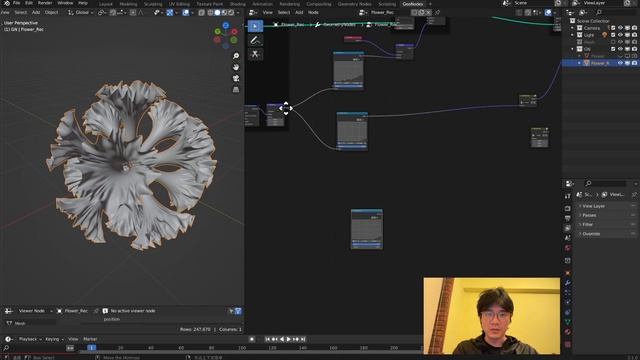Expand the Filter panel
The width and height of the screenshot is (640, 360).
[x=606, y=224]
